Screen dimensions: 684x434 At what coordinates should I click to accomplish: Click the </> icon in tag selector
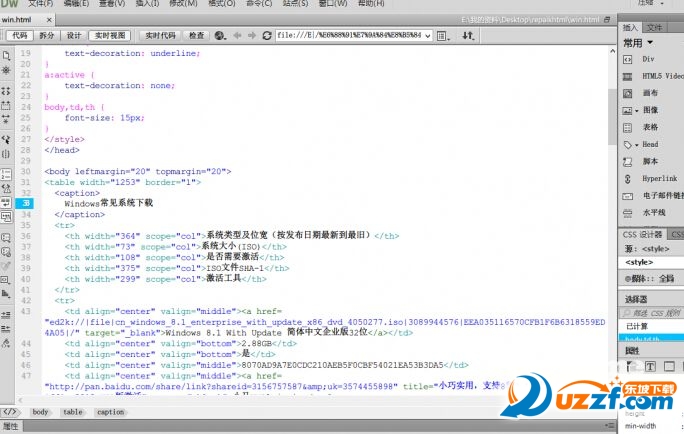click(10, 412)
